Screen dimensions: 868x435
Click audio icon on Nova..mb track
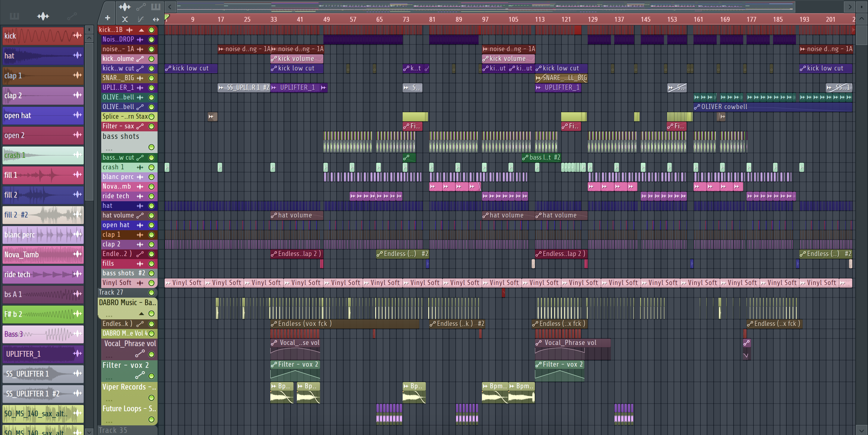coord(140,186)
